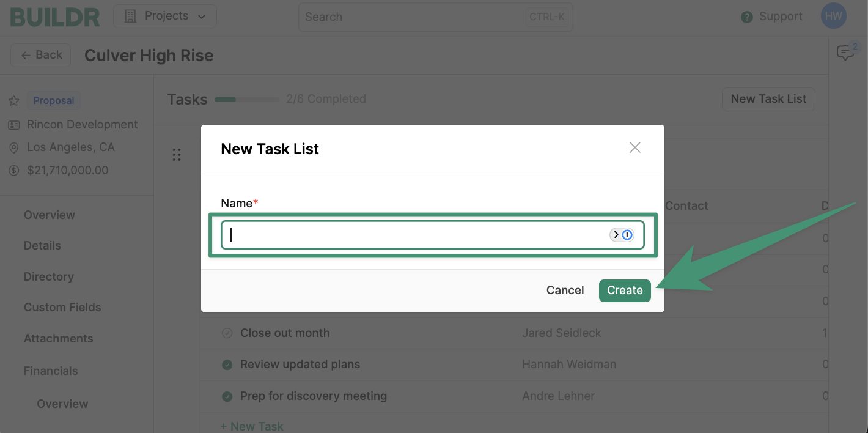Click Cancel in the dialog

coord(565,291)
